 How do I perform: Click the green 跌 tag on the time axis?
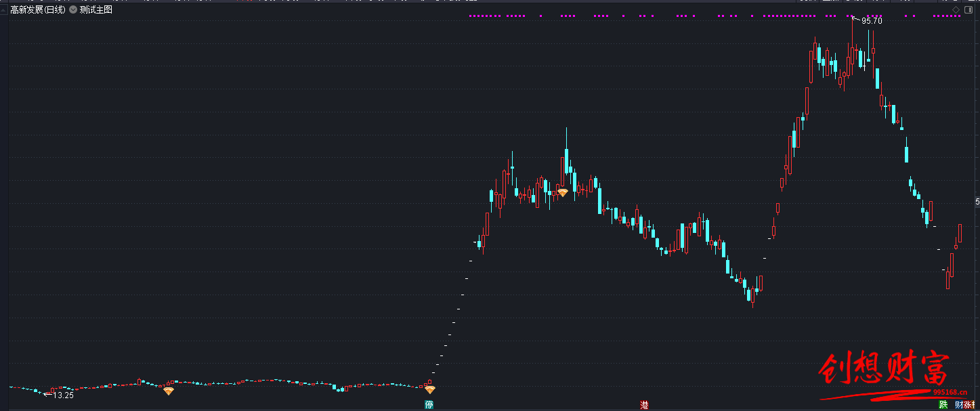(943, 405)
